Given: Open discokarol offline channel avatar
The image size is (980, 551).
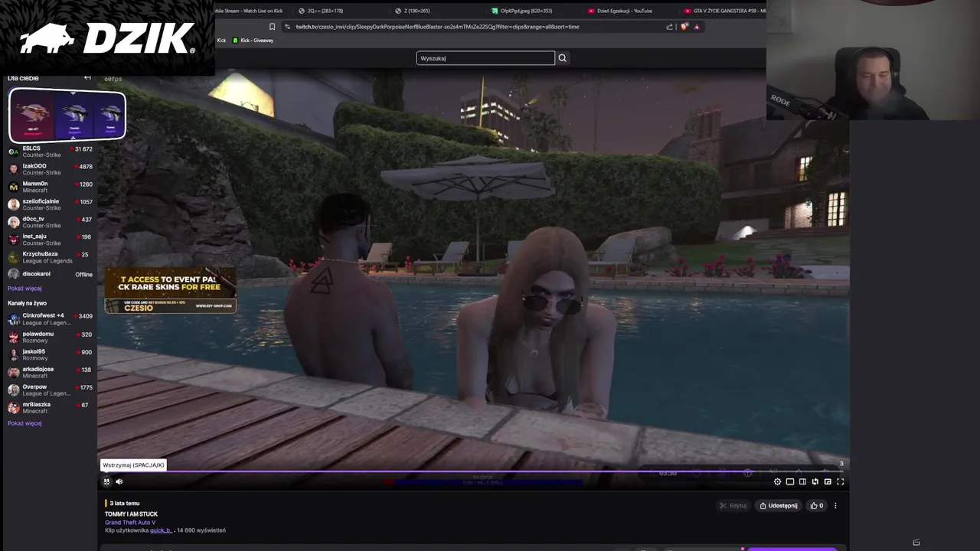Looking at the screenshot, I should pyautogui.click(x=13, y=274).
